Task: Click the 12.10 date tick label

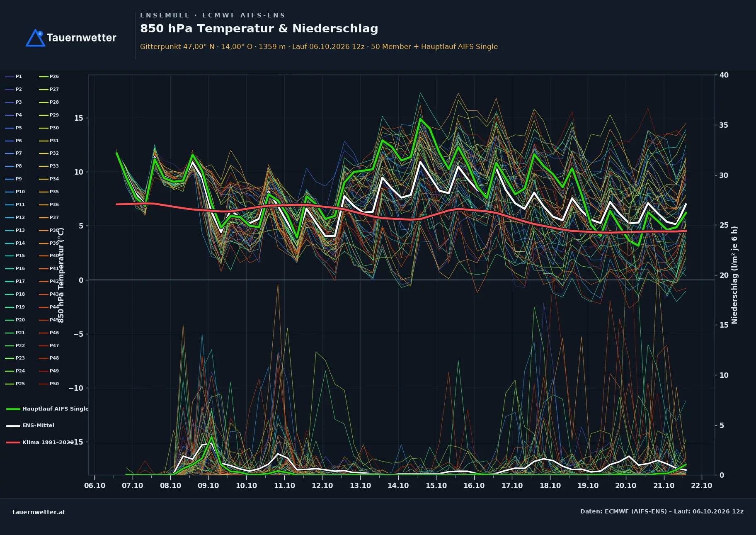Action: tap(322, 486)
